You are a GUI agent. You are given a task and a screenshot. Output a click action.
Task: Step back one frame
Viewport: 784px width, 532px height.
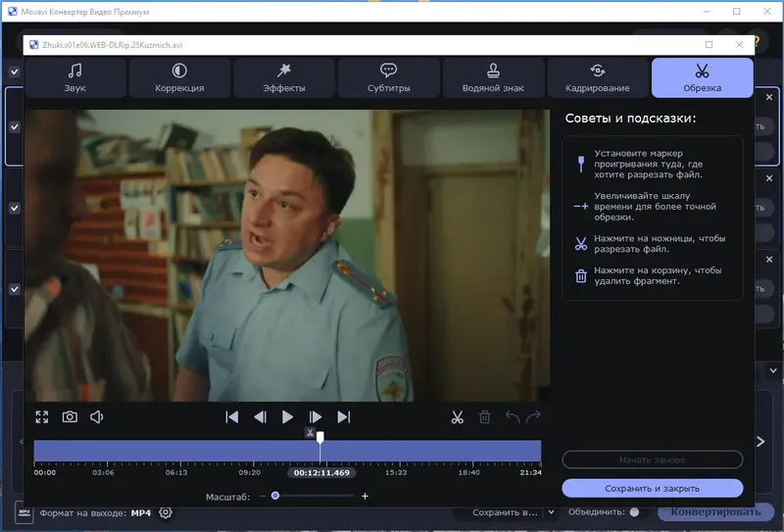[260, 417]
